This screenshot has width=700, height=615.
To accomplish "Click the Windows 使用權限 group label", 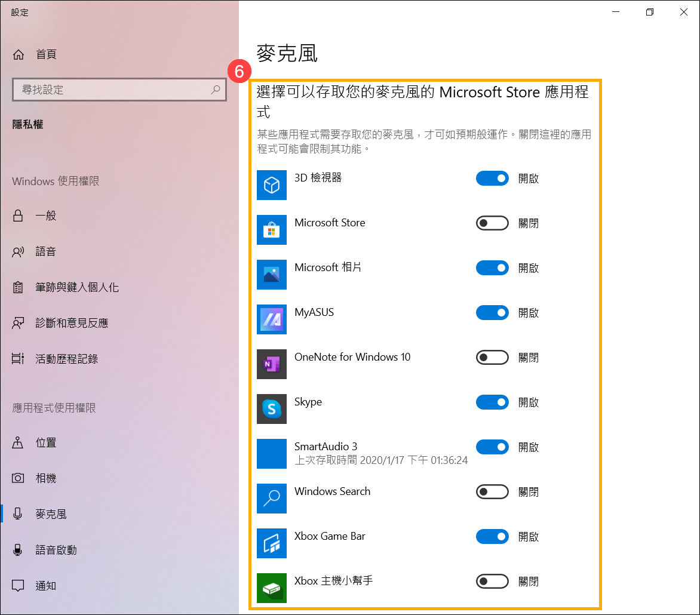I will coord(56,181).
